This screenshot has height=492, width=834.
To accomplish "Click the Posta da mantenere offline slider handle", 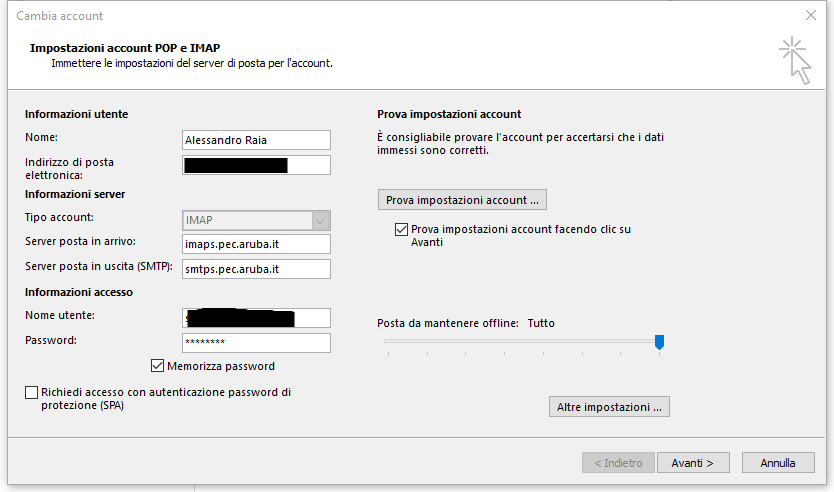I will [x=659, y=342].
